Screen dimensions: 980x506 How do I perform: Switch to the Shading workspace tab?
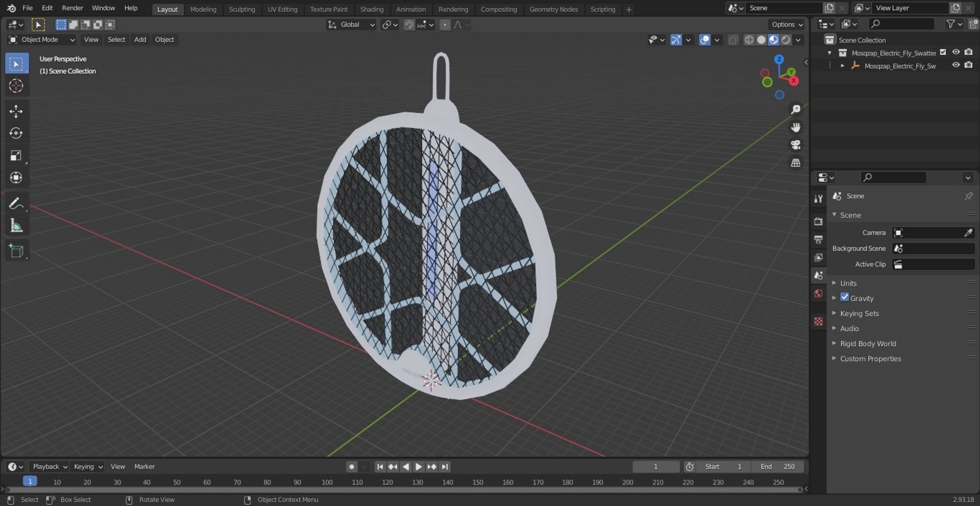[x=372, y=9]
